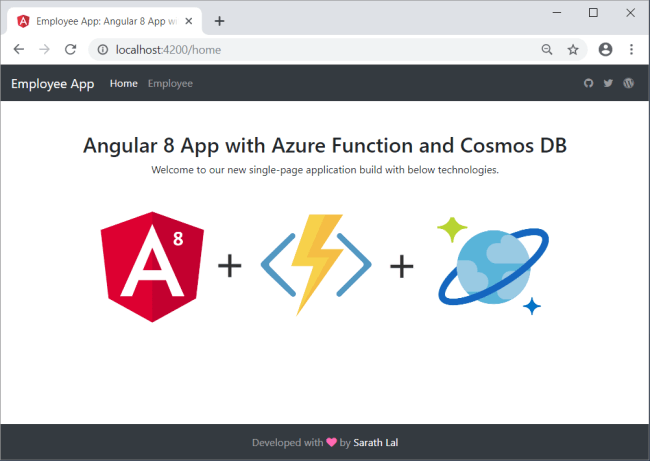The width and height of the screenshot is (650, 461).
Task: Open the Employee nav link
Action: pos(170,83)
